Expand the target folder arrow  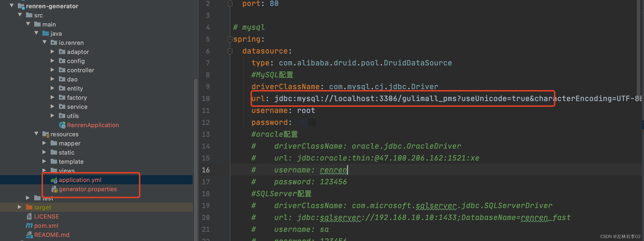click(x=19, y=207)
